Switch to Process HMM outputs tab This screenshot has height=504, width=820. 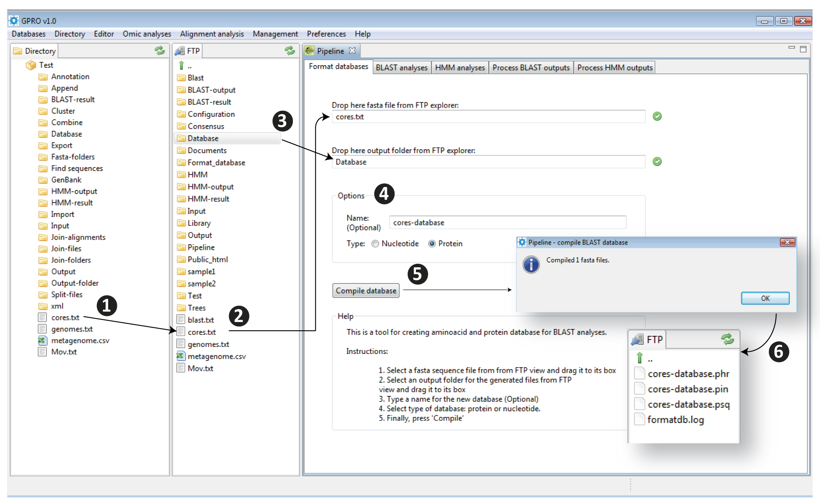[615, 67]
